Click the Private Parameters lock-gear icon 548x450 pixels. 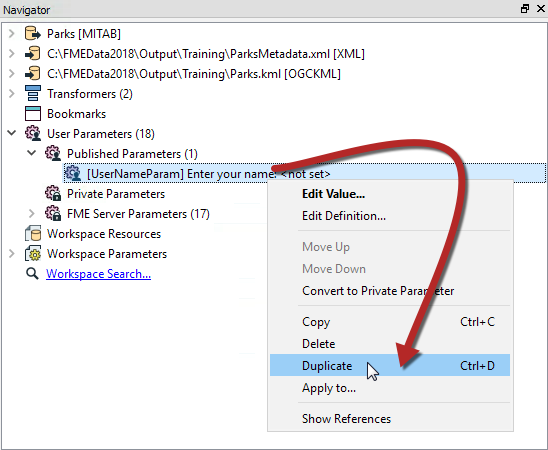[53, 193]
